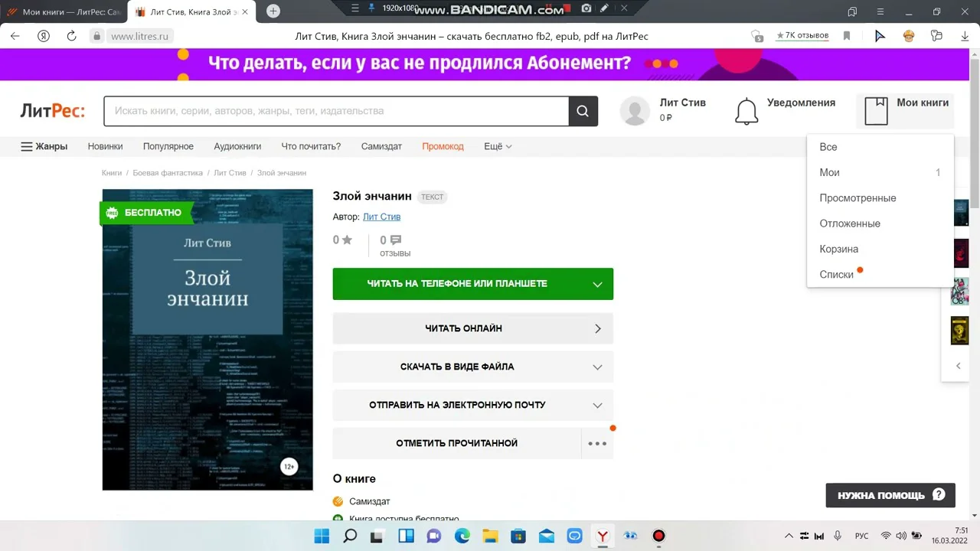Open the Notifications bell icon
This screenshot has width=980, height=551.
[x=746, y=111]
